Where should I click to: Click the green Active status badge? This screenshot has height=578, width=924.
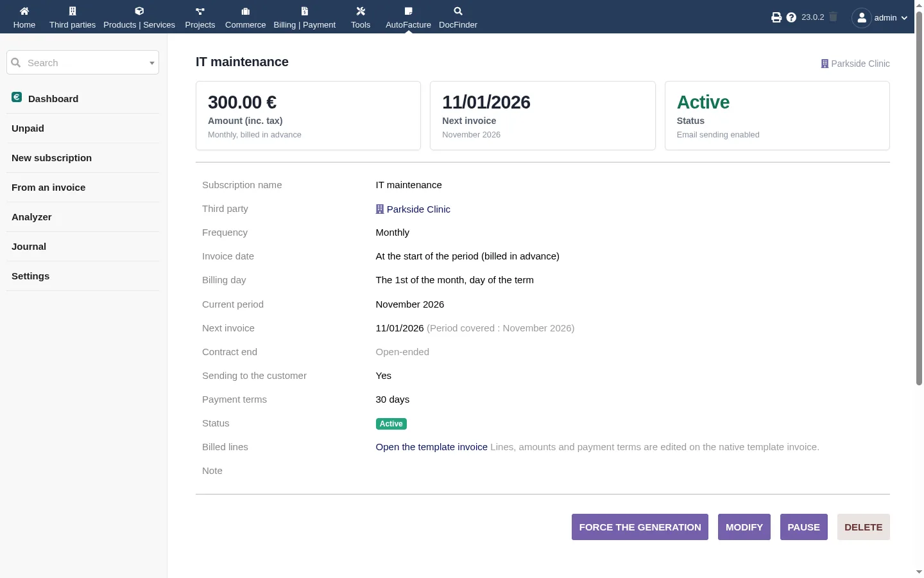tap(391, 424)
